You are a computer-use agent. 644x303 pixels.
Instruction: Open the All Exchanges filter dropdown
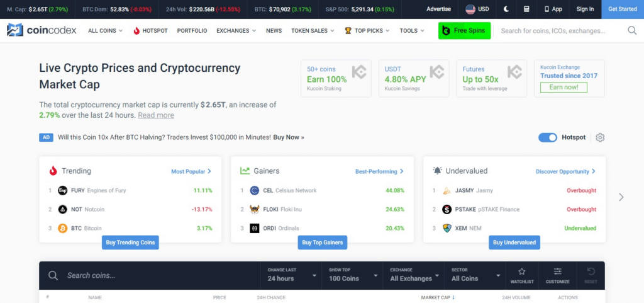click(x=414, y=275)
